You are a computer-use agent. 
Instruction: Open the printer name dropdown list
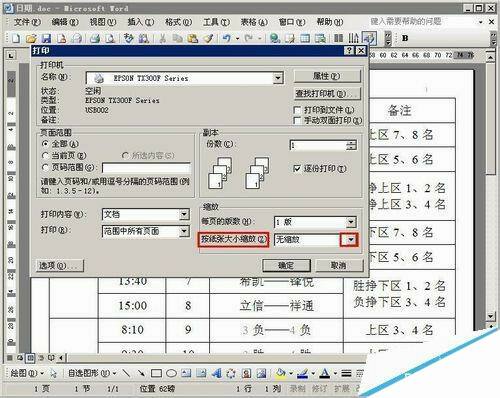[278, 78]
